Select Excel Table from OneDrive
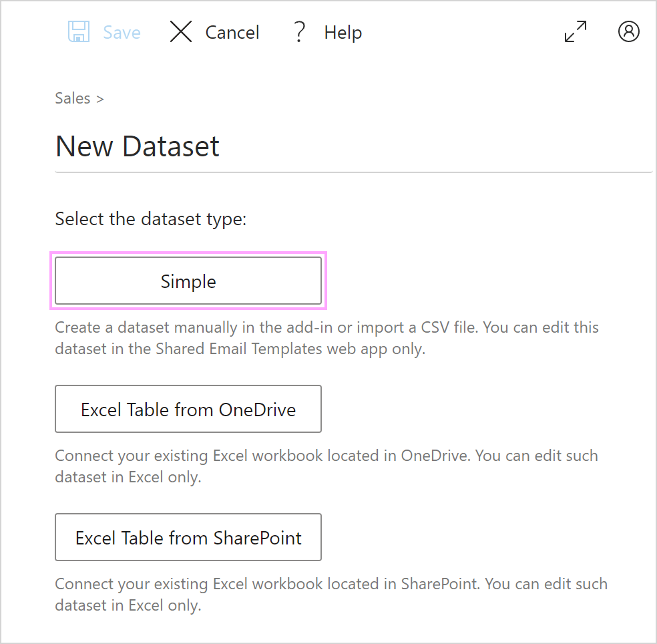657x644 pixels. [188, 409]
